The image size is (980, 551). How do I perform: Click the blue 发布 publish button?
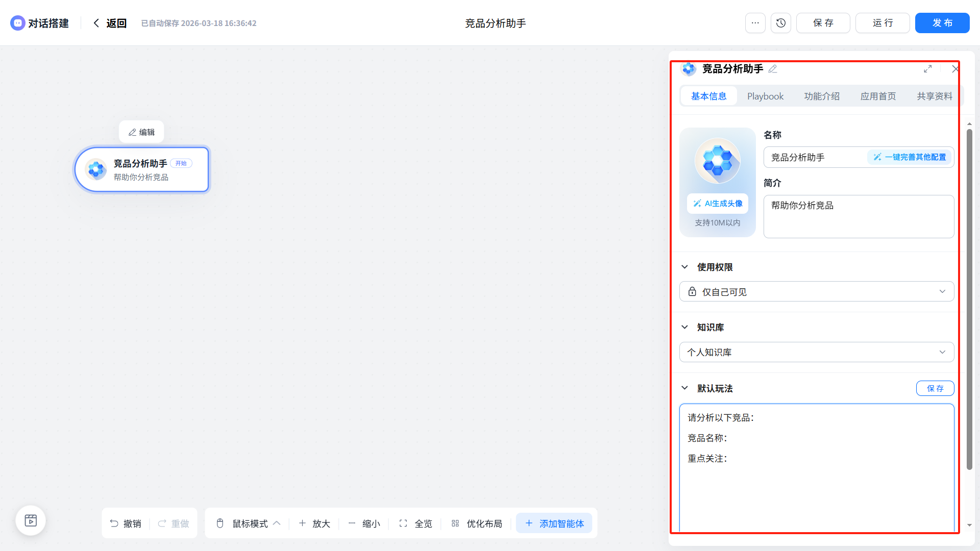[x=942, y=23]
